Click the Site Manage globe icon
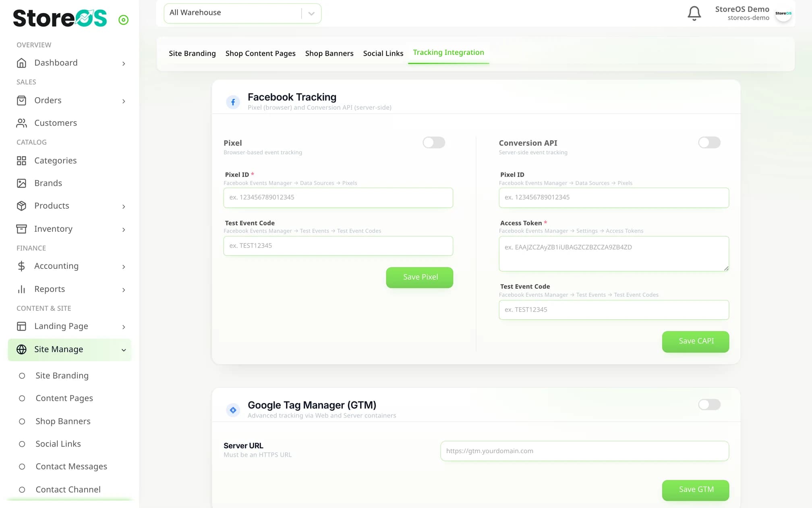This screenshot has height=508, width=812. click(21, 349)
